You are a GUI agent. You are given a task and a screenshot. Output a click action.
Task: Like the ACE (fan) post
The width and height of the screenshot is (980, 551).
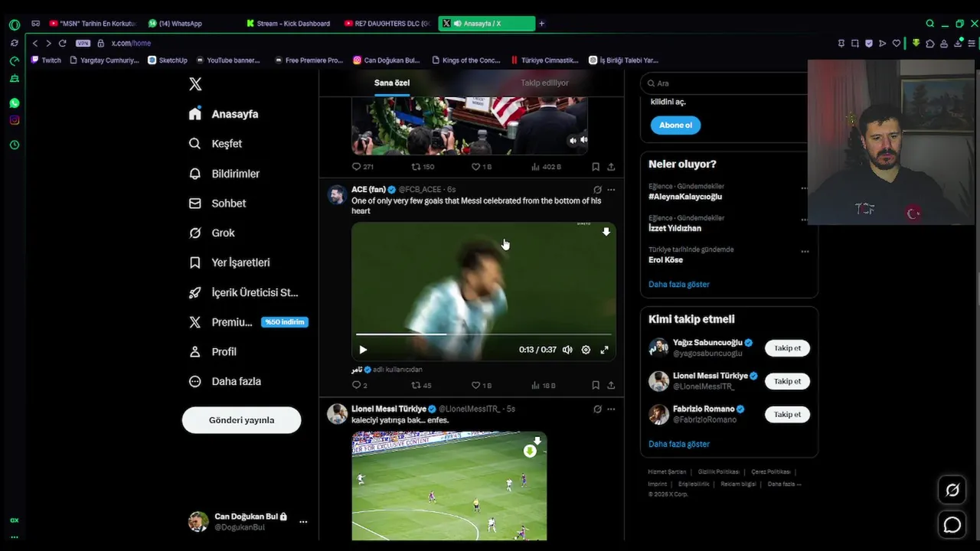[482, 386]
